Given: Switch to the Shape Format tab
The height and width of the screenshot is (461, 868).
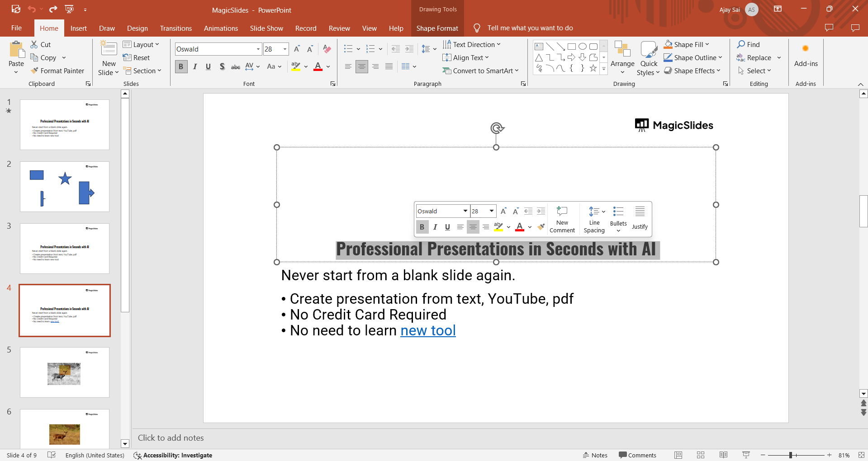Looking at the screenshot, I should [437, 28].
